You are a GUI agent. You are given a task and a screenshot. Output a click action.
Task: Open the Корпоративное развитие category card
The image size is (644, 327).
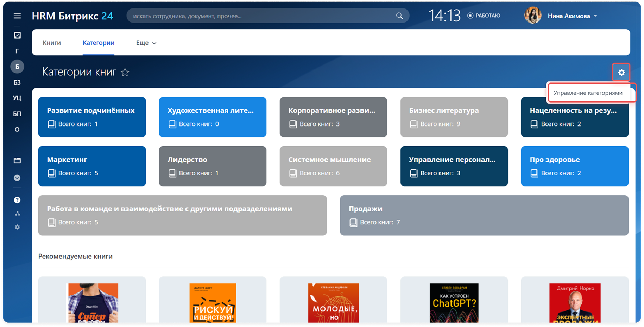pos(333,117)
